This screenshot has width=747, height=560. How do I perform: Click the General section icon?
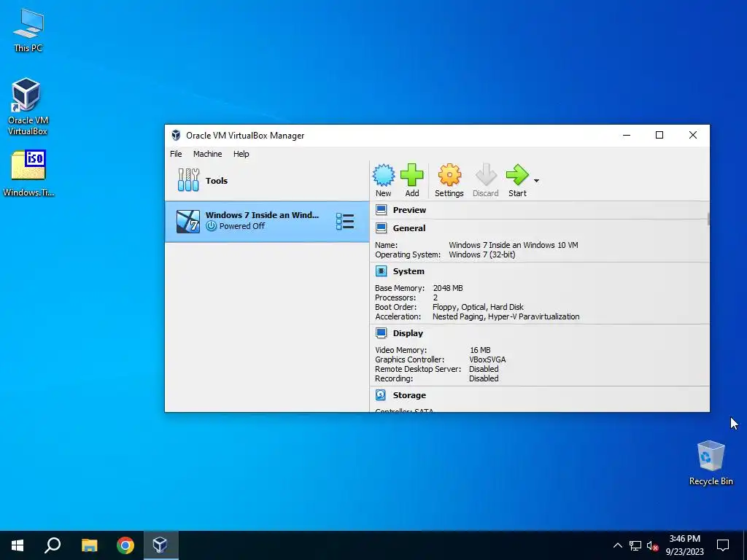click(381, 228)
